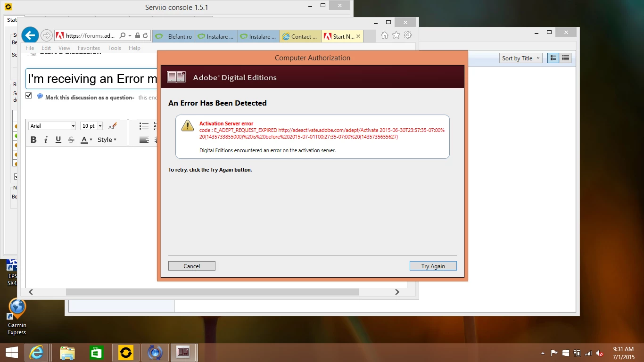The height and width of the screenshot is (362, 644).
Task: Open the Windows Start button
Action: point(11,352)
